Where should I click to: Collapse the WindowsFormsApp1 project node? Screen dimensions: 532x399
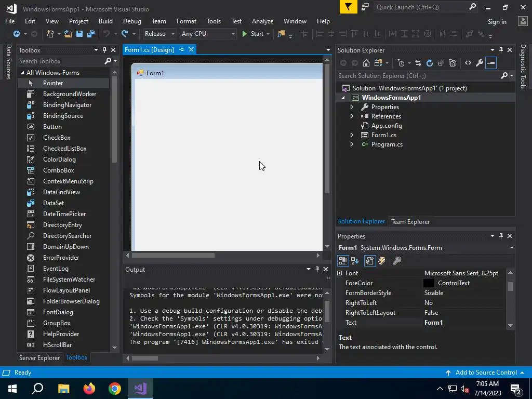tap(343, 98)
